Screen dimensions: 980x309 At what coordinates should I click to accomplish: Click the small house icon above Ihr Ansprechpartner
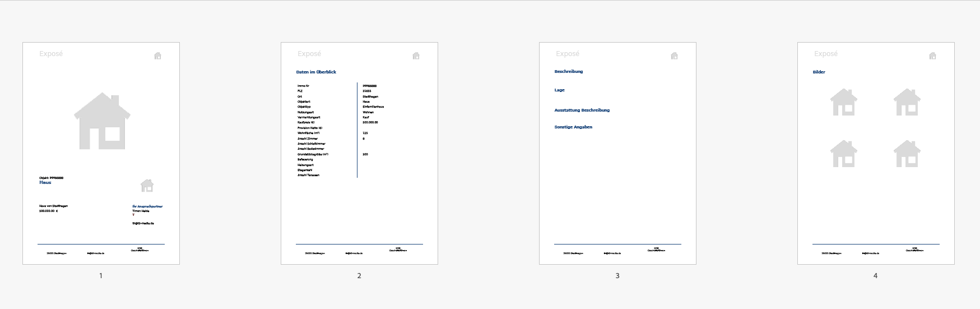[147, 185]
